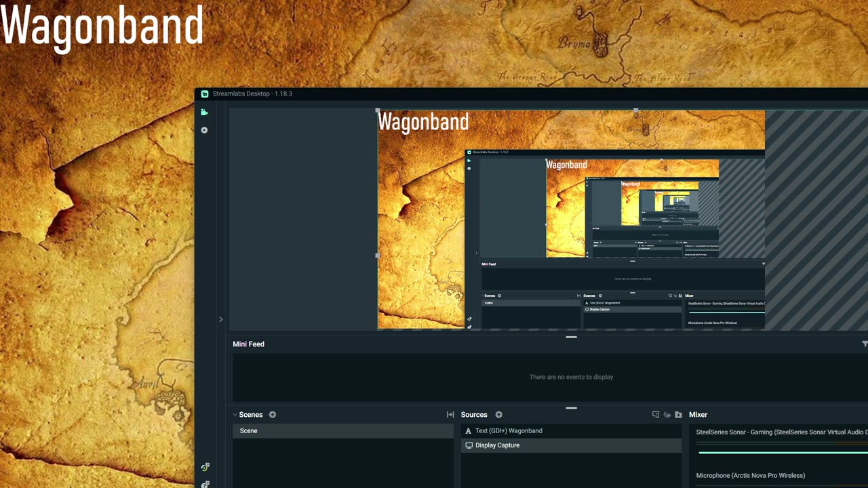The height and width of the screenshot is (488, 868).
Task: Add a source folder with the folder icon
Action: tap(678, 415)
